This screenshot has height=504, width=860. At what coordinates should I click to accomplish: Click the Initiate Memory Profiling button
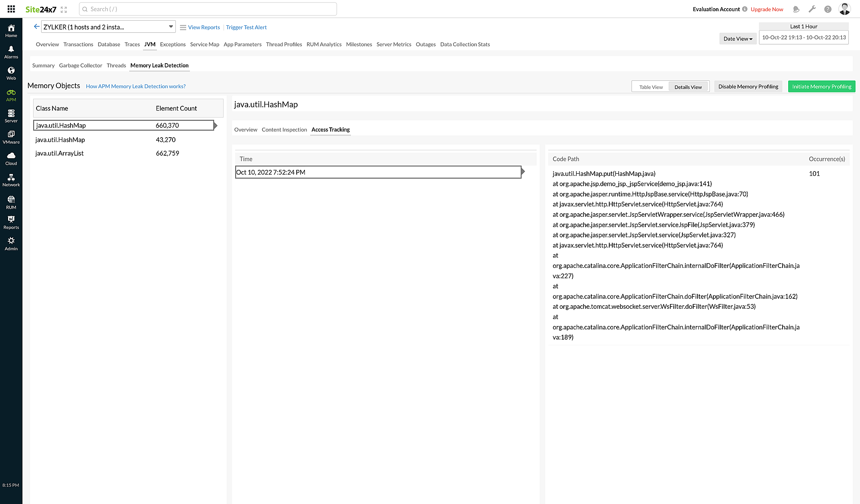click(x=821, y=86)
